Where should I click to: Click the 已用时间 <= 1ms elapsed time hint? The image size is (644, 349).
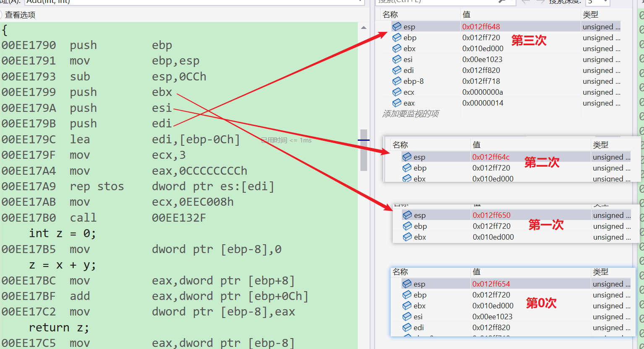click(x=286, y=140)
